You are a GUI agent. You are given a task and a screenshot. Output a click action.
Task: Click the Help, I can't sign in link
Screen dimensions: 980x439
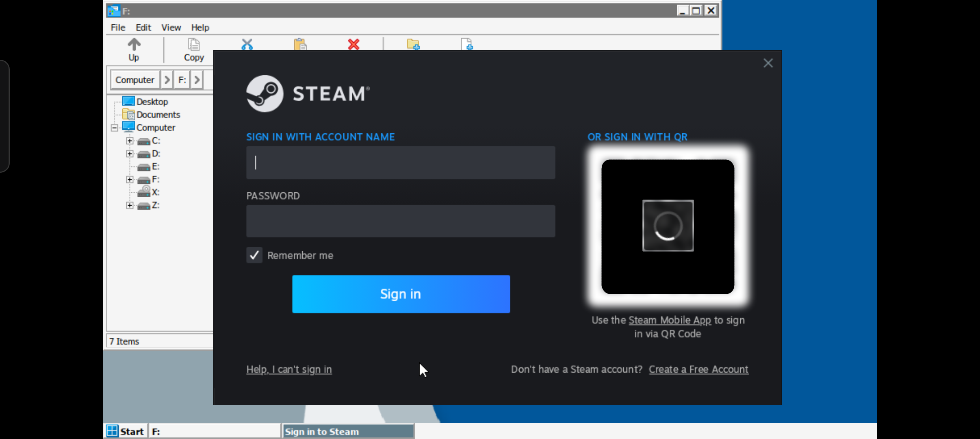click(289, 369)
